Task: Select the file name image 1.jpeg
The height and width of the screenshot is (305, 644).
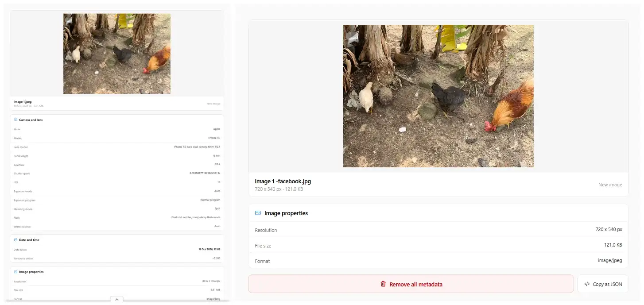Action: 23,102
